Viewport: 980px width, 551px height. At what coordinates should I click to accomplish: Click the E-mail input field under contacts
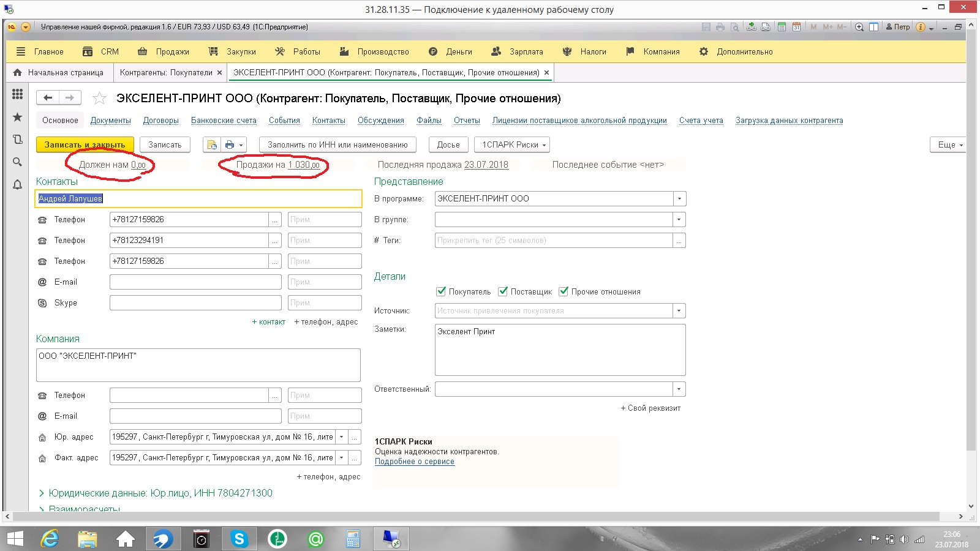coord(195,282)
